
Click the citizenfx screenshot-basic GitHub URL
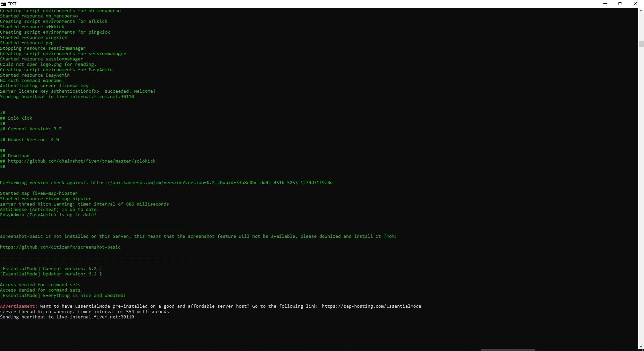click(x=60, y=247)
